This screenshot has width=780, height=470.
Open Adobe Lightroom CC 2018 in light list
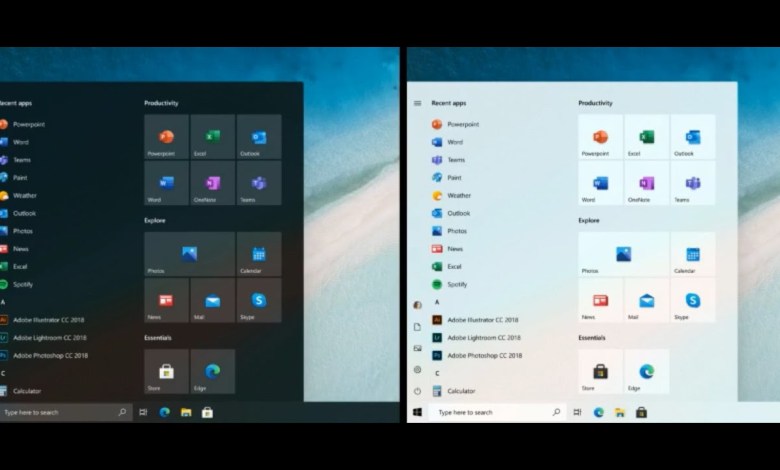pyautogui.click(x=476, y=338)
